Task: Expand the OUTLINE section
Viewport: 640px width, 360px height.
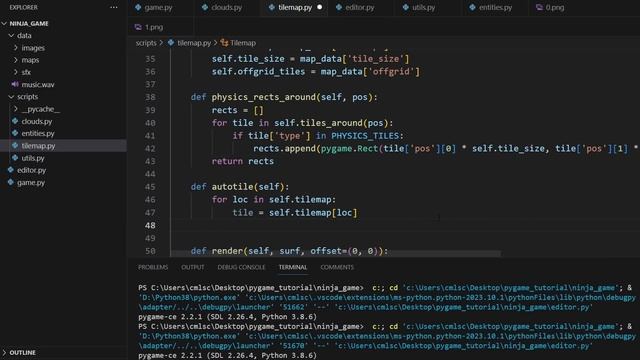Action: (22, 352)
